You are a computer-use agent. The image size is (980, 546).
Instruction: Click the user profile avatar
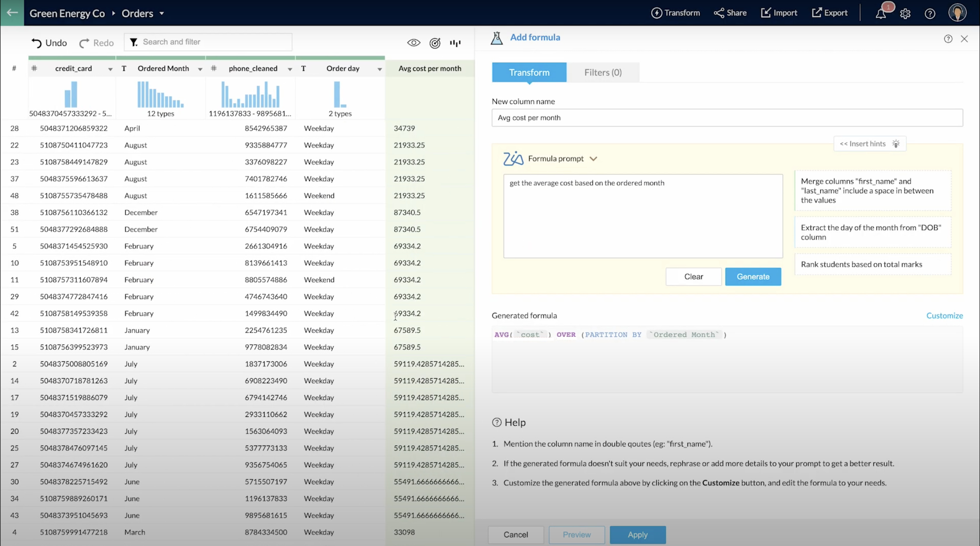tap(957, 13)
